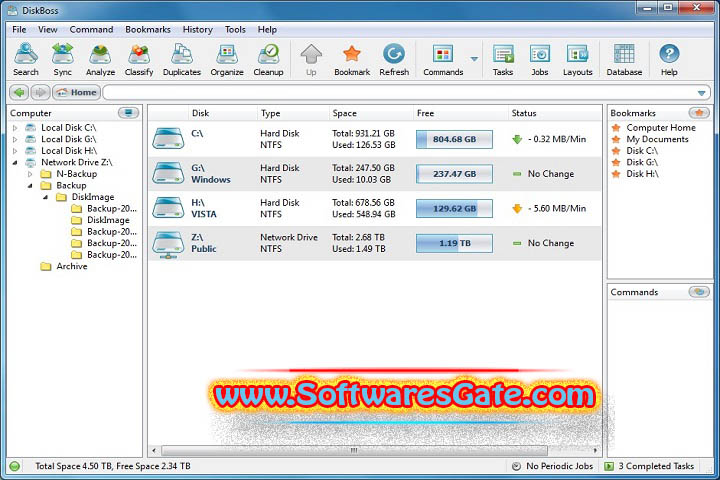
Task: Open the Search tool in toolbar
Action: pos(26,59)
